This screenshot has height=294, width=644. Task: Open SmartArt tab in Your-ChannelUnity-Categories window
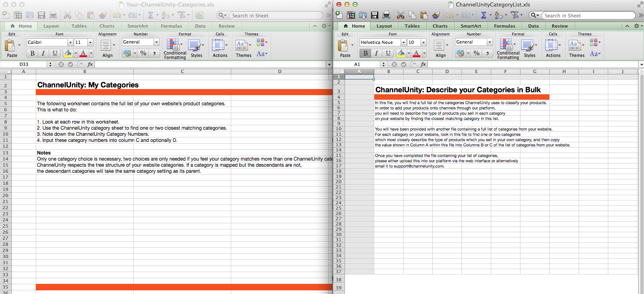pos(138,26)
